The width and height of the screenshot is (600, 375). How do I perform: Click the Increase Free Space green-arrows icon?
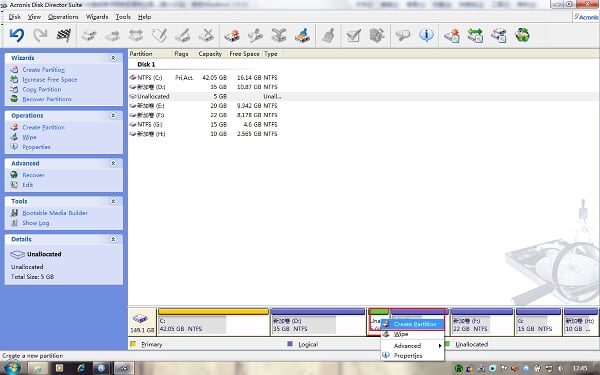pos(475,36)
